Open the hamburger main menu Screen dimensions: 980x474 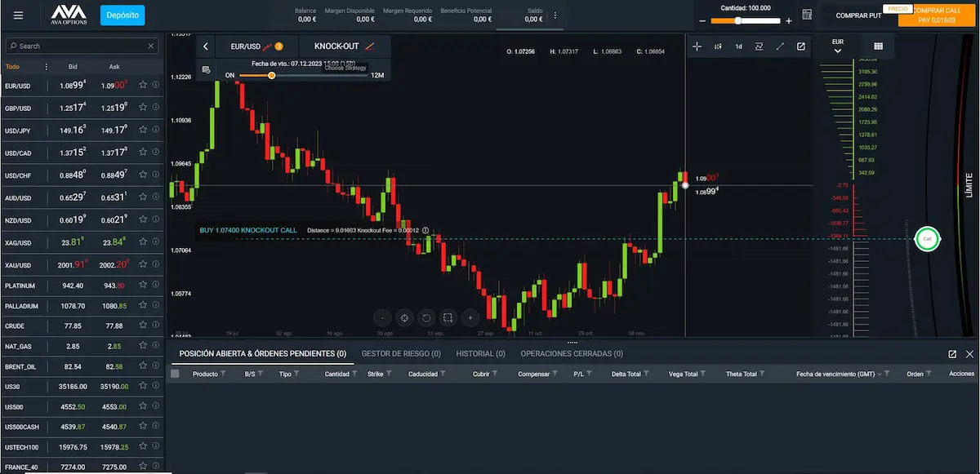18,15
